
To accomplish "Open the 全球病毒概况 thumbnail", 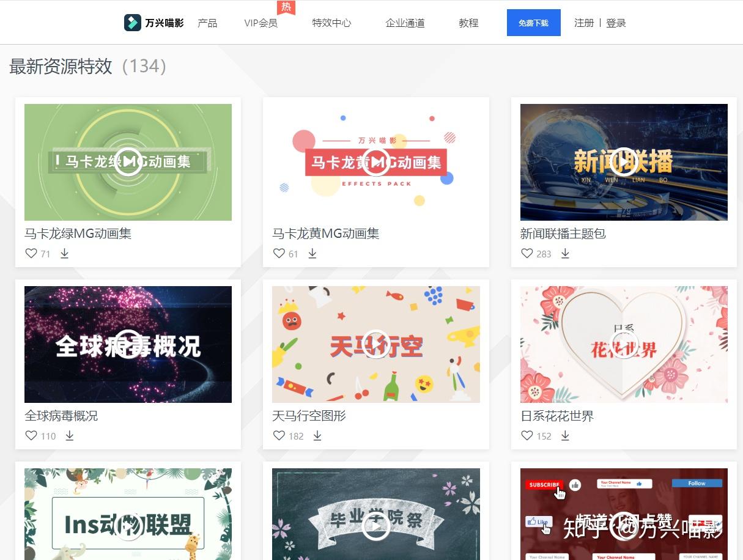I will (x=128, y=344).
